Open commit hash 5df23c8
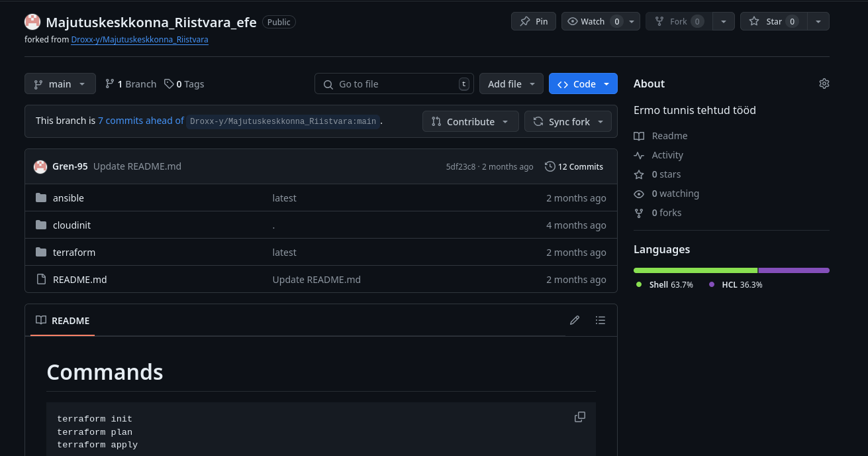Screen dimensions: 868x456 (x=461, y=167)
